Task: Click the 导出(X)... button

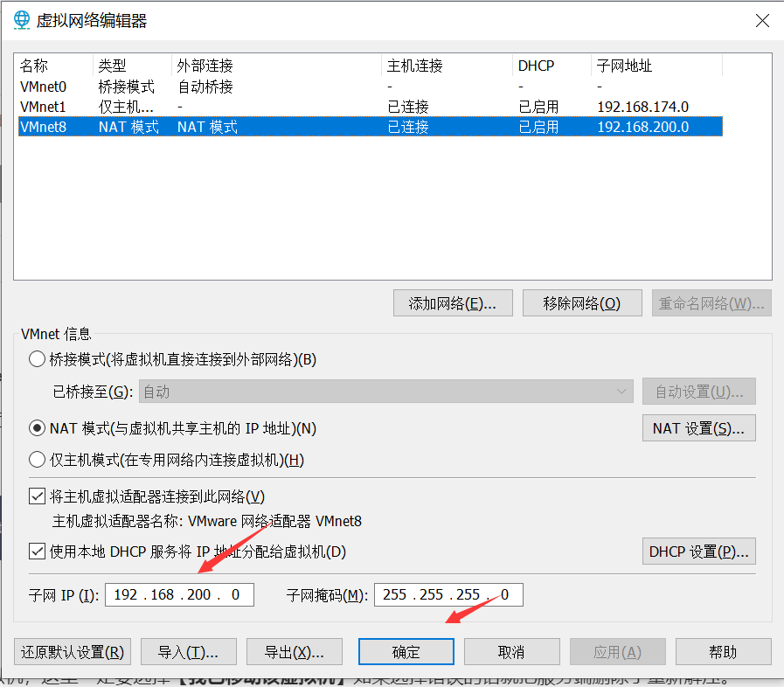Action: (x=295, y=652)
